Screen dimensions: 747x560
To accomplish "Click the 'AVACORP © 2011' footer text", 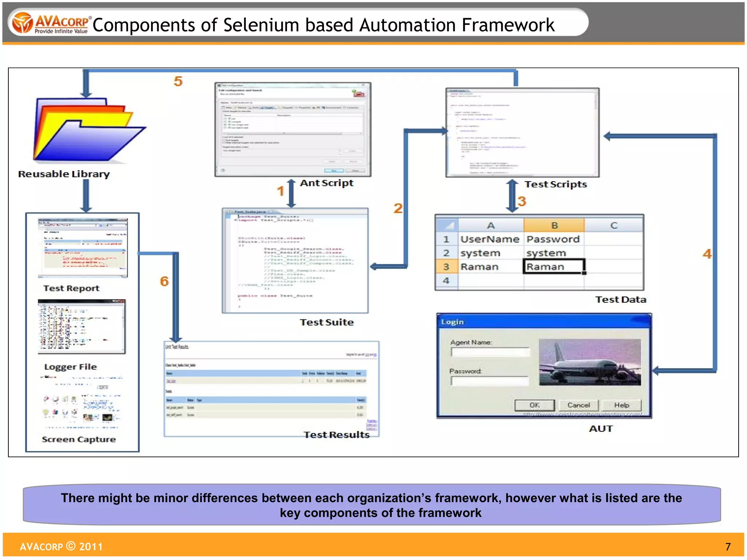I will click(61, 547).
